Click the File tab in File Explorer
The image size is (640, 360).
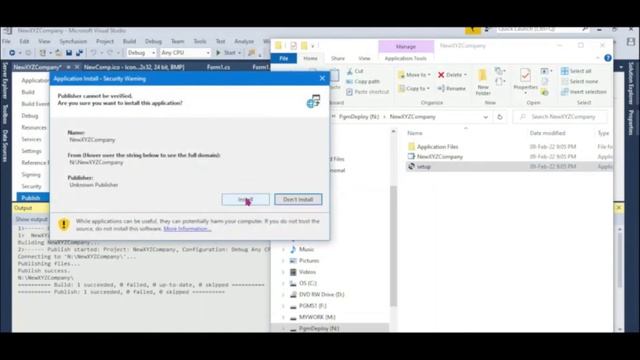pyautogui.click(x=284, y=58)
